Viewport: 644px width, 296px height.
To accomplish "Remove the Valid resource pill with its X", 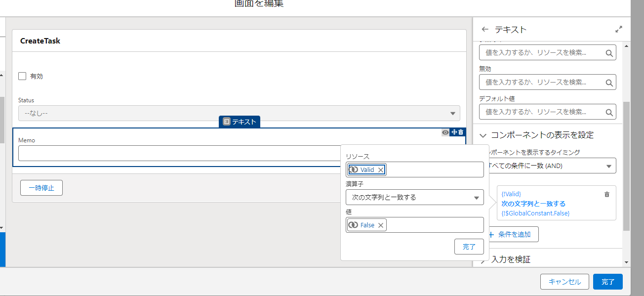I will coord(380,169).
